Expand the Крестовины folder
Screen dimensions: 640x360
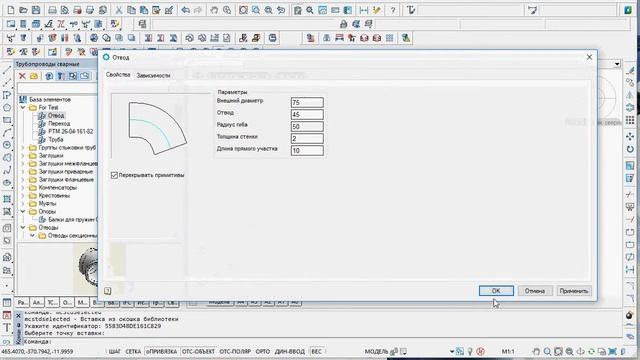(x=23, y=196)
